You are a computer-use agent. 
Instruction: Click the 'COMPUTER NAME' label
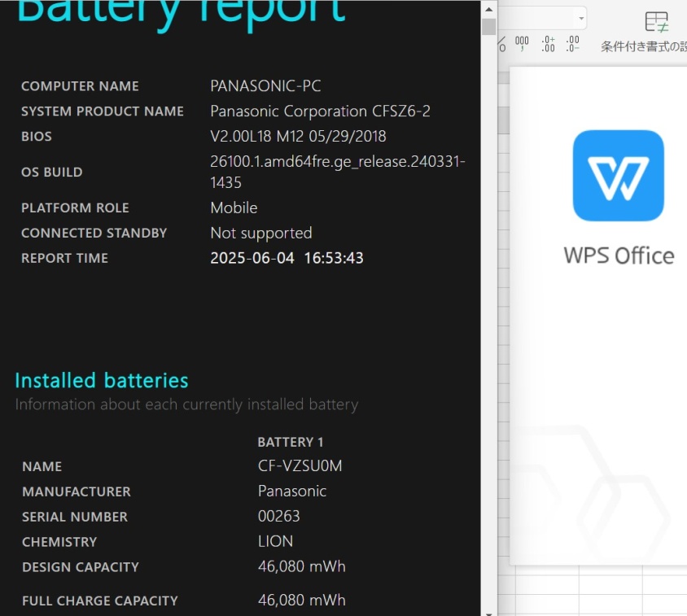click(81, 86)
